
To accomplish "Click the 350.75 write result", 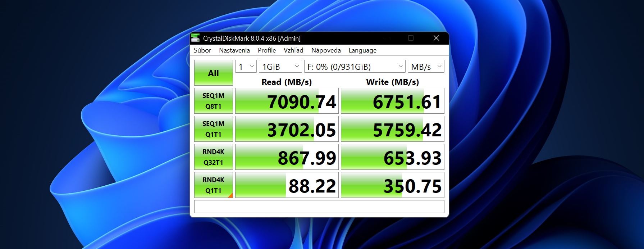I will click(393, 185).
